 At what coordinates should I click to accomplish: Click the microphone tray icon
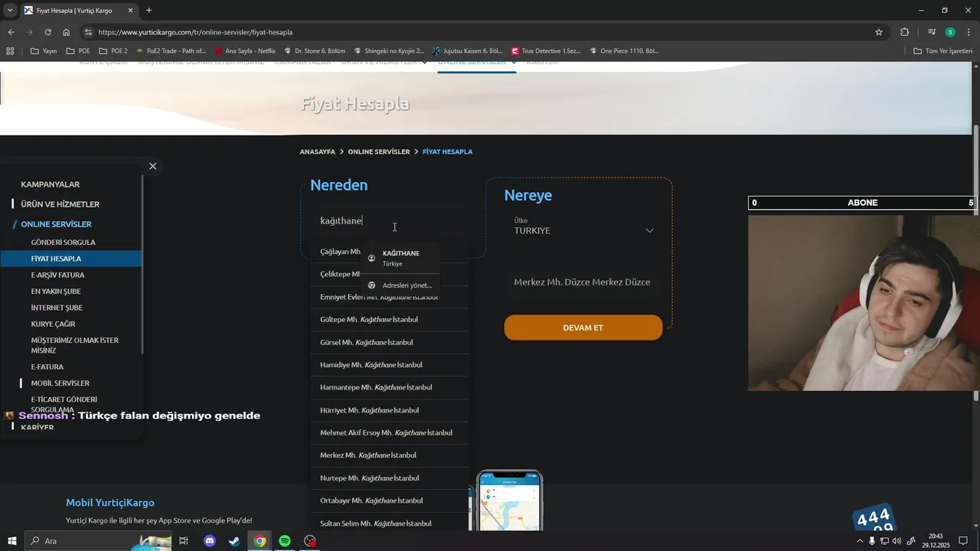tap(872, 541)
